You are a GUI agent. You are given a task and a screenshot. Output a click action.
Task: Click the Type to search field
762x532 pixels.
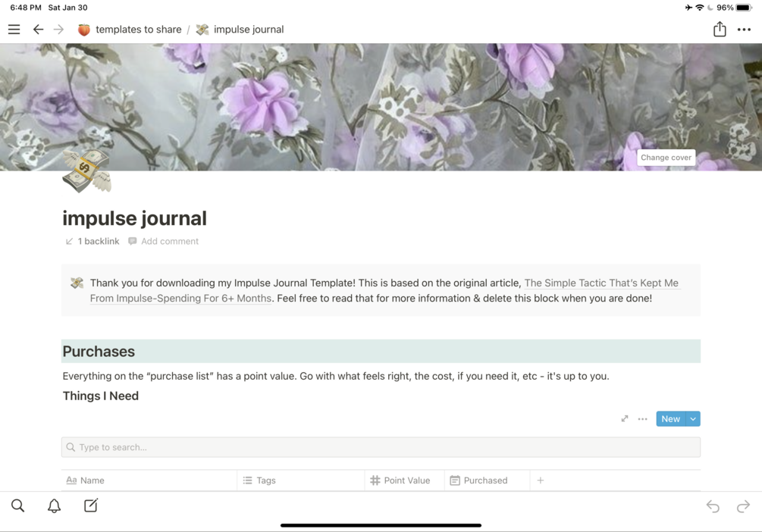[381, 447]
